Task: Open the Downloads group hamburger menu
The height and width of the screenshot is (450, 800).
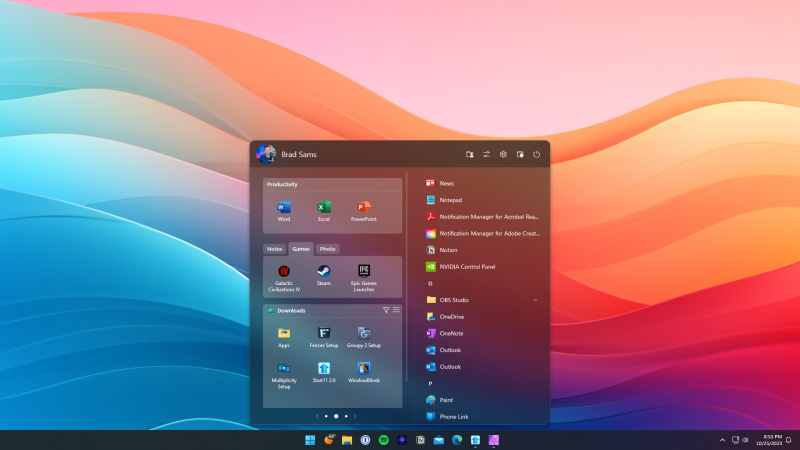Action: click(x=396, y=310)
